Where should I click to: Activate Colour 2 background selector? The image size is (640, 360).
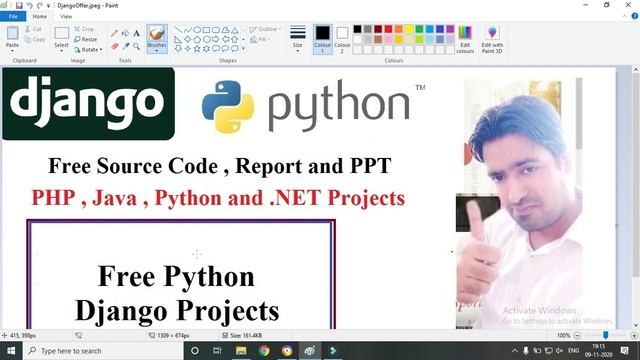(x=342, y=40)
